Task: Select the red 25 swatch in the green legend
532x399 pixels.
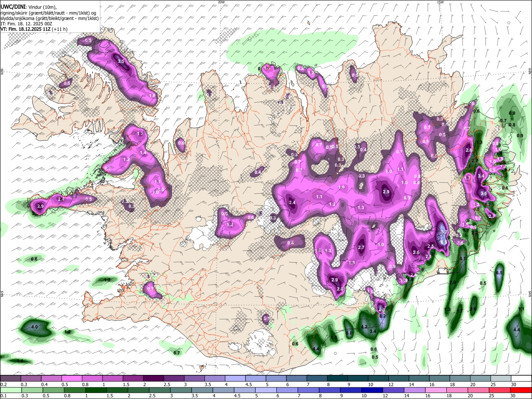Action: pyautogui.click(x=500, y=390)
